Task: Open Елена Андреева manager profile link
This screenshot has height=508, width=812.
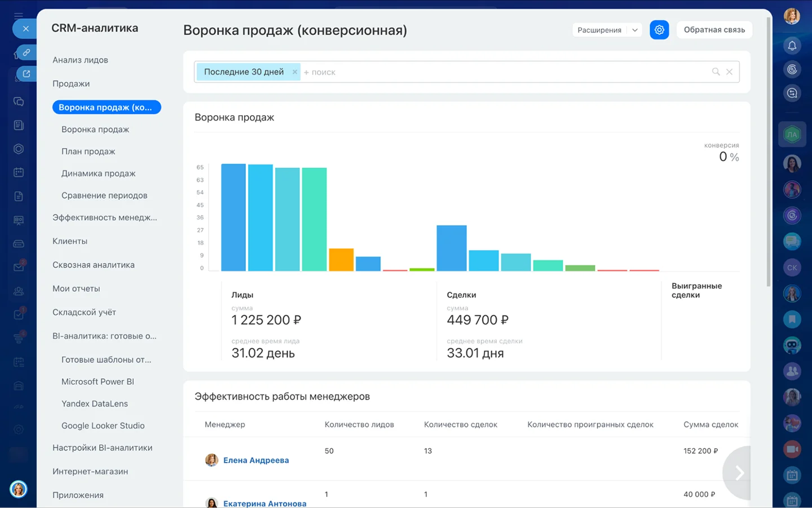Action: click(256, 460)
